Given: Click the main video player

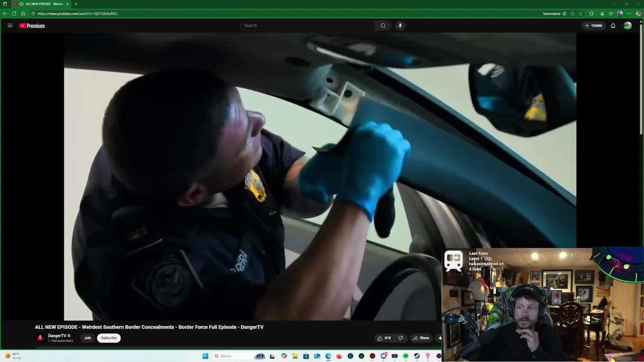Looking at the screenshot, I should tap(320, 176).
